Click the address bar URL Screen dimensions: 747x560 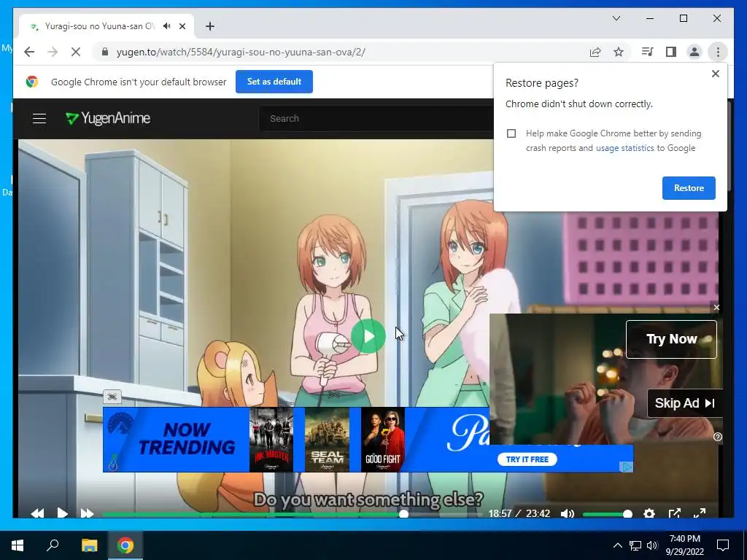241,52
